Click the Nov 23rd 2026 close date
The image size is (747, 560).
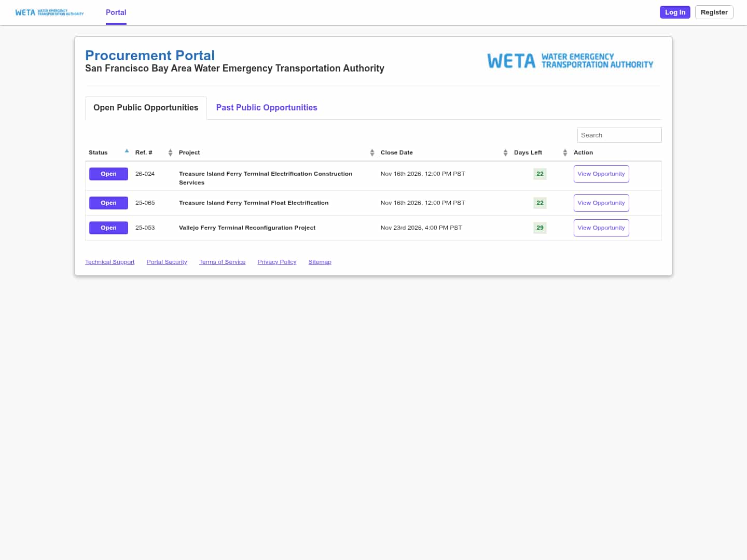421,228
